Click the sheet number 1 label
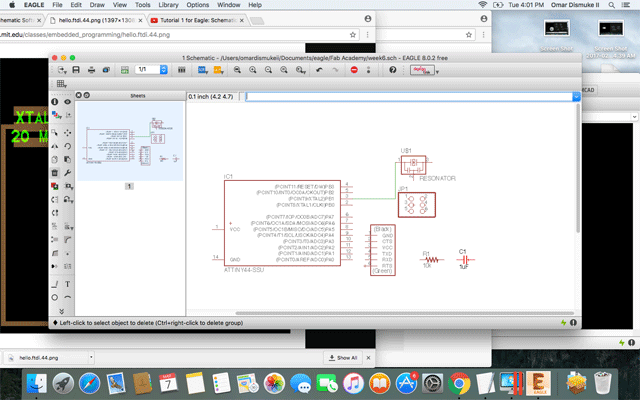This screenshot has width=640, height=400. point(129,186)
